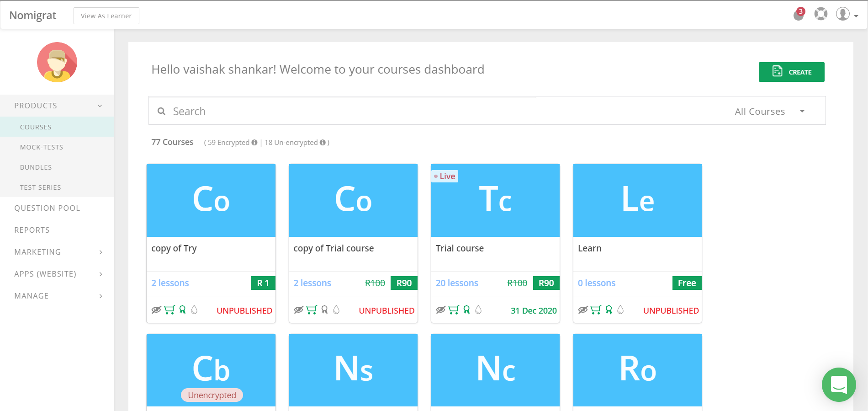Viewport: 868px width, 411px height.
Task: Open the info icon next to 59 Encrypted
Action: (x=254, y=143)
